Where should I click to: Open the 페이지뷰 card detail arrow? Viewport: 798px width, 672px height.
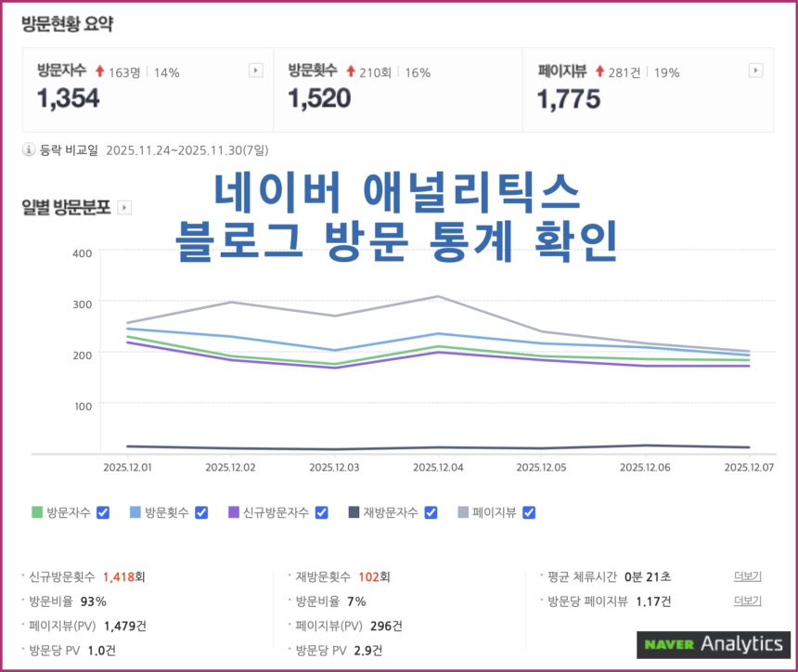click(758, 70)
